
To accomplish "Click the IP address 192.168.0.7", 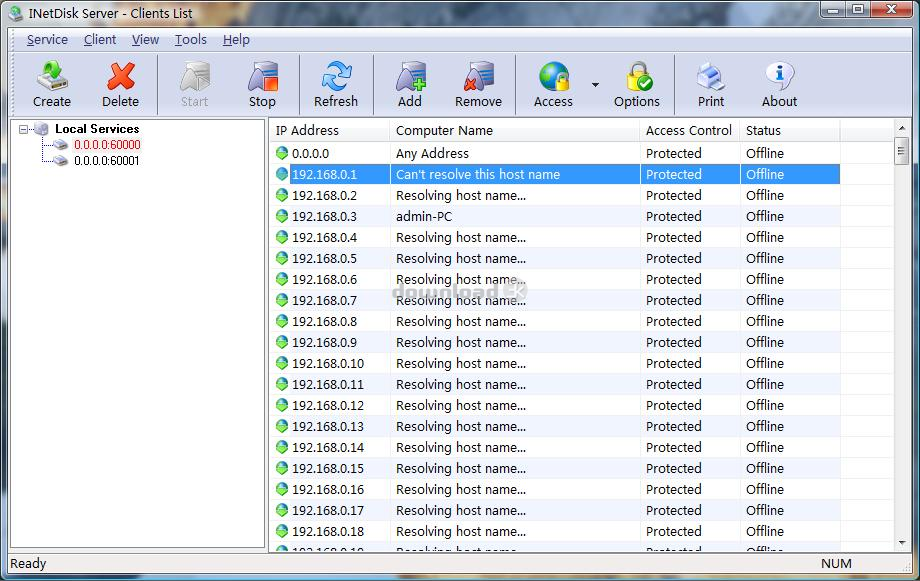I will click(x=324, y=300).
